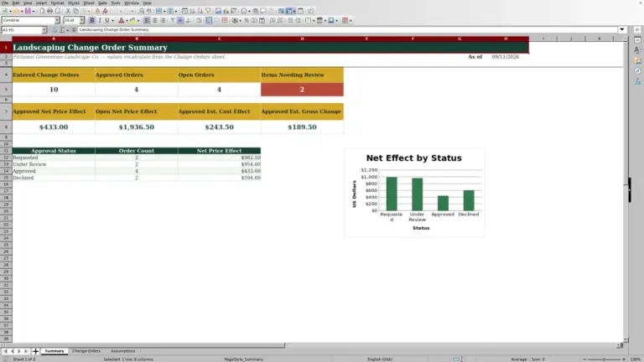Click the Items Needing Review value cell 2
The image size is (644, 362).
(302, 90)
